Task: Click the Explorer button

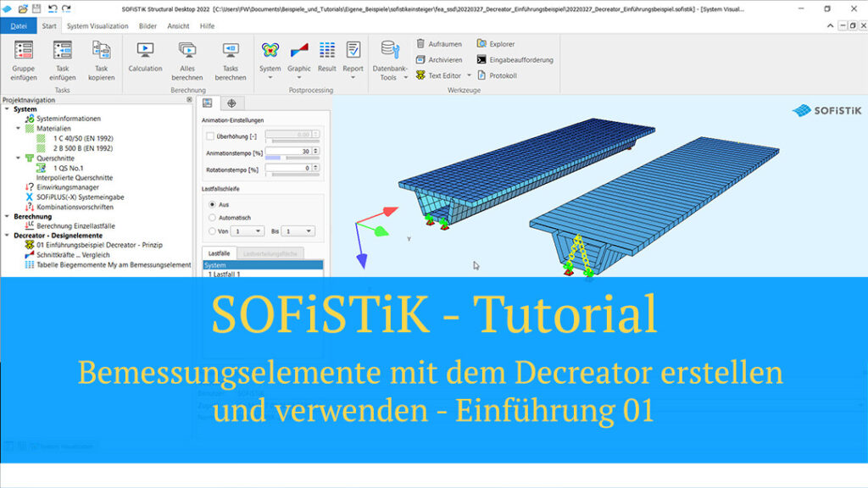Action: pos(500,43)
